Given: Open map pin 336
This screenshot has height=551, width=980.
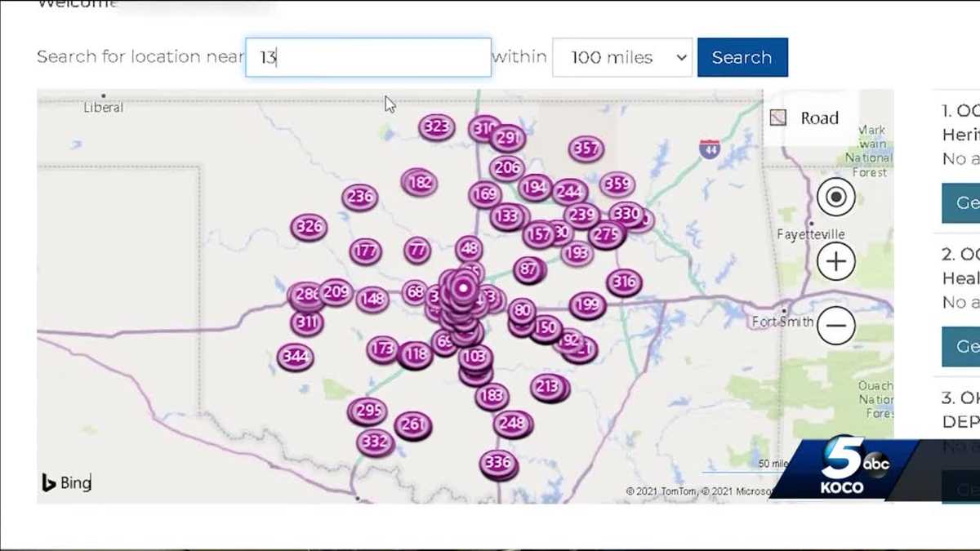Looking at the screenshot, I should click(x=497, y=464).
